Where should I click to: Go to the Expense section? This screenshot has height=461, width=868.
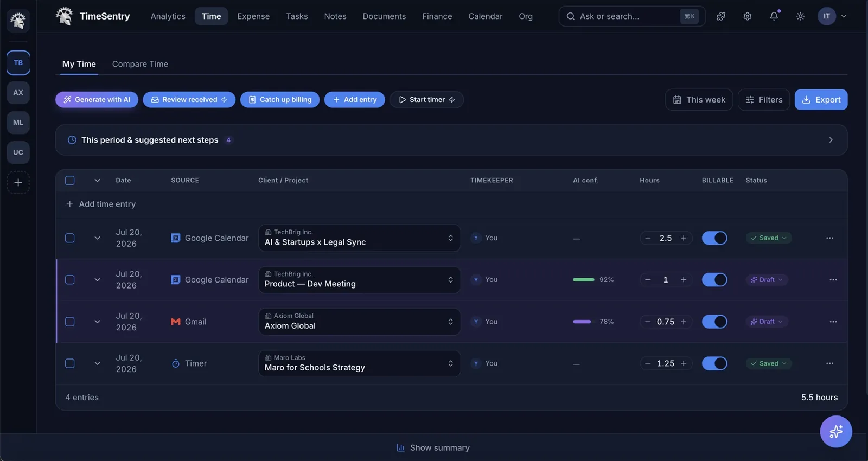coord(253,16)
